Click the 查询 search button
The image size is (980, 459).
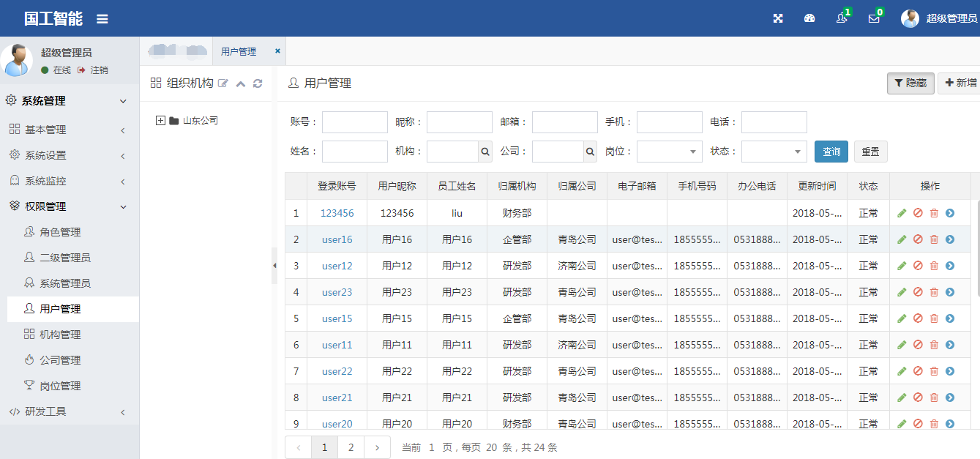pyautogui.click(x=831, y=152)
